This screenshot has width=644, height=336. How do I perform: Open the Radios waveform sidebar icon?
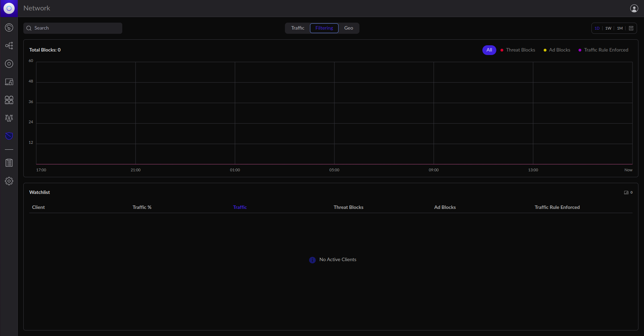[9, 118]
